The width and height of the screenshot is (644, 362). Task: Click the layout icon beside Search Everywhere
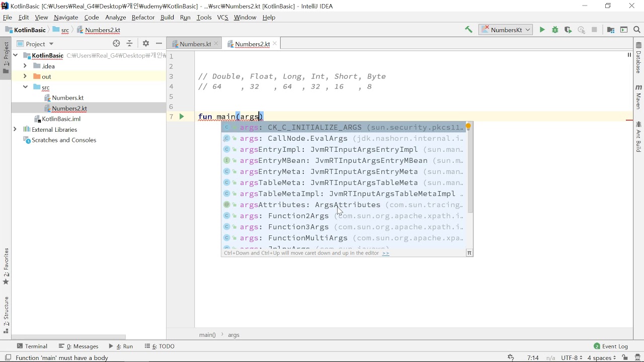624,30
